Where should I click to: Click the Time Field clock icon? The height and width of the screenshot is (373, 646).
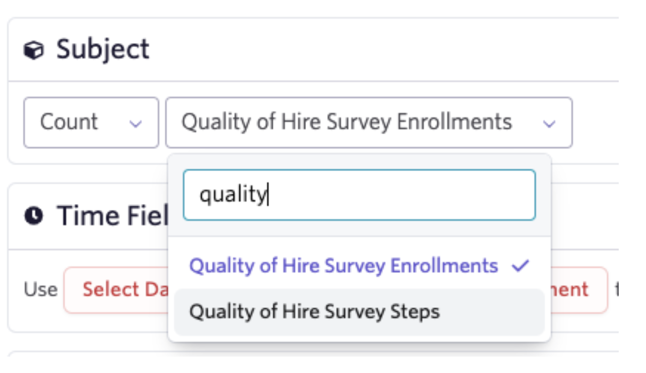pos(33,216)
